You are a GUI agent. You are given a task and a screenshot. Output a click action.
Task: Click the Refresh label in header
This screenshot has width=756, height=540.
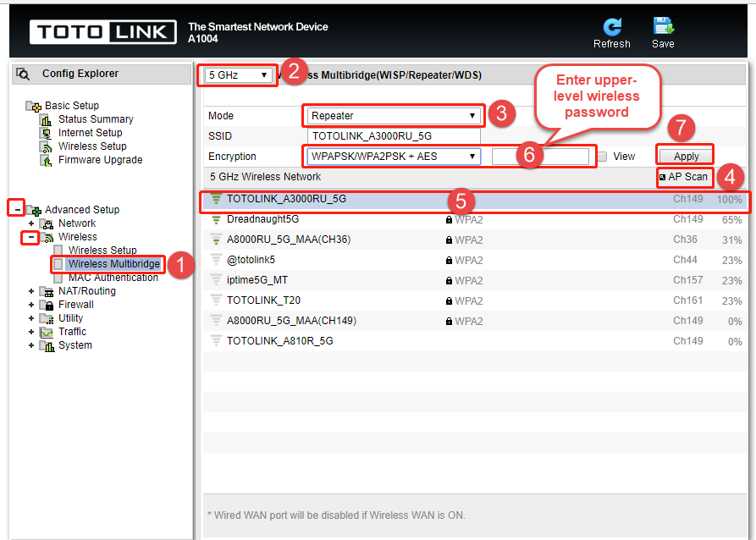click(x=612, y=44)
